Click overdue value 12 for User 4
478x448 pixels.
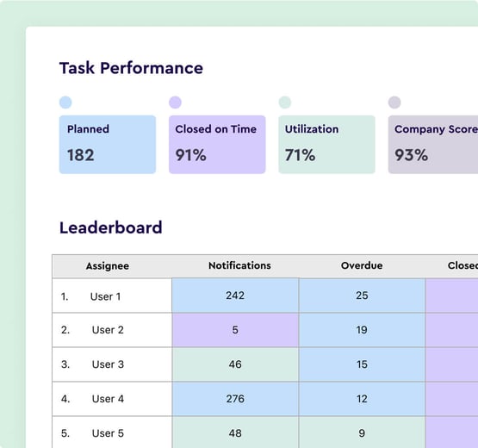pos(362,399)
